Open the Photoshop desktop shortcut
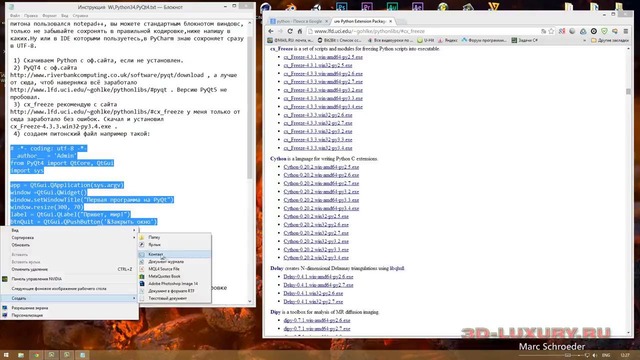Viewport: 640px width, 360px height. pos(342,6)
